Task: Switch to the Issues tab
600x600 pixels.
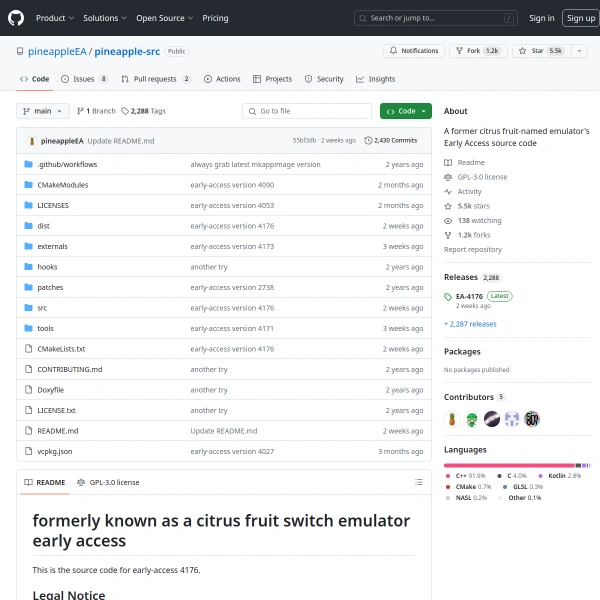Action: (84, 79)
